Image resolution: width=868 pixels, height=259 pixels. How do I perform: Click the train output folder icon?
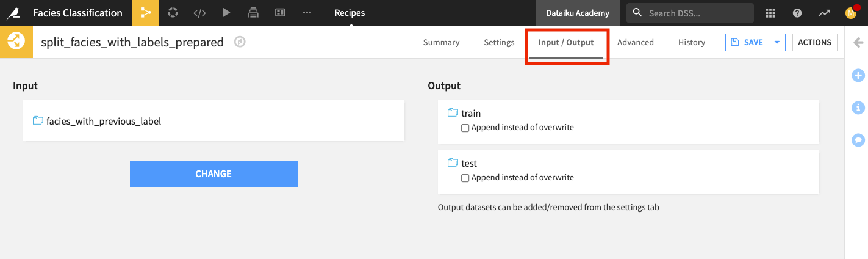tap(453, 113)
